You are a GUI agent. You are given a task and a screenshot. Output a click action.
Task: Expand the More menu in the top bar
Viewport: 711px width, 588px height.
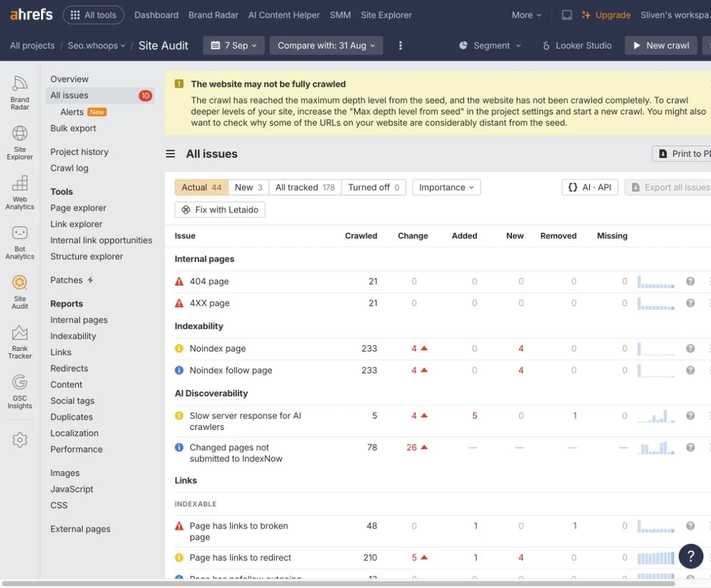click(x=526, y=15)
